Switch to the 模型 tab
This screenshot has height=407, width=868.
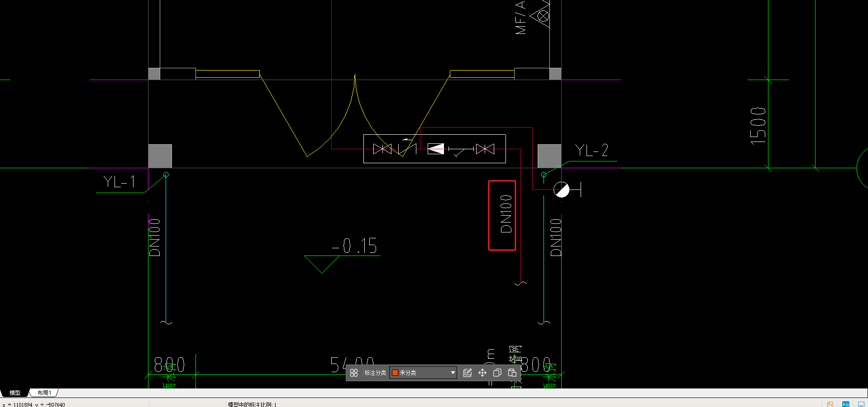point(15,393)
